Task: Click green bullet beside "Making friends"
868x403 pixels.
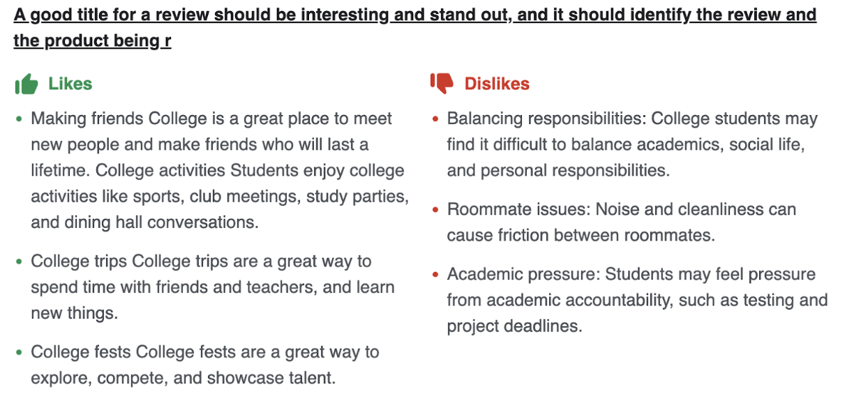Action: (x=19, y=119)
